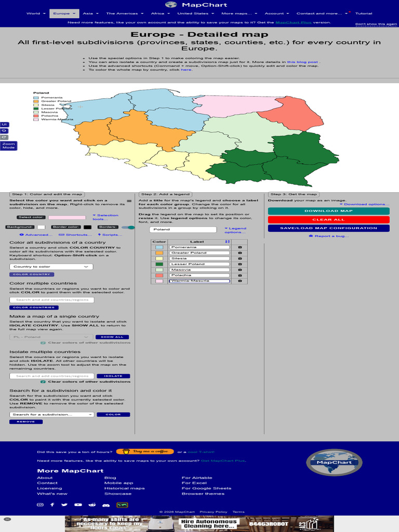The height and width of the screenshot is (532, 399).
Task: Click the legend sort icon beside Label
Action: click(228, 242)
